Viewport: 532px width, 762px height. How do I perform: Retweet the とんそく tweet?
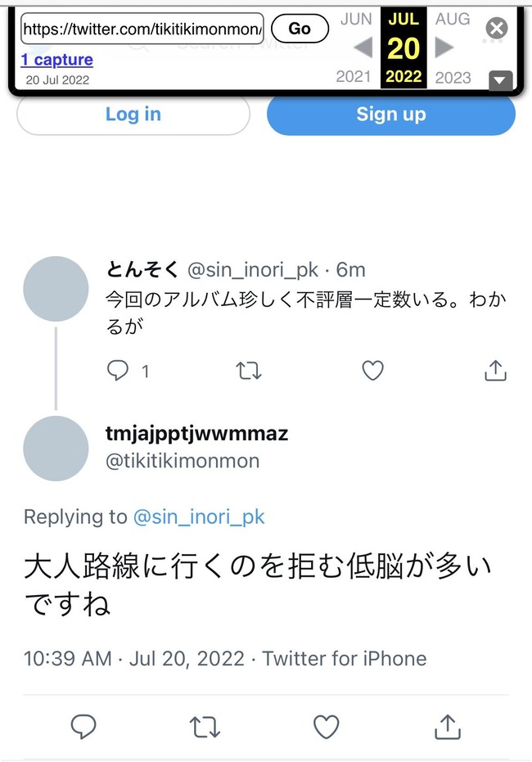[248, 371]
